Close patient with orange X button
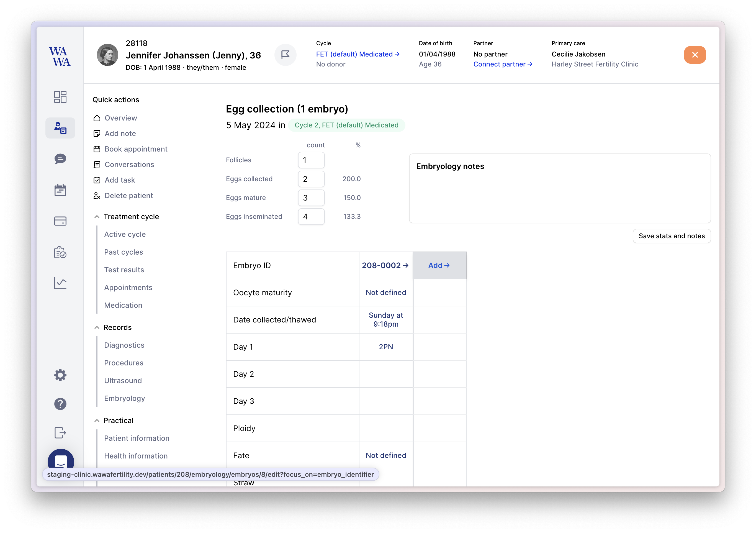 pos(695,55)
